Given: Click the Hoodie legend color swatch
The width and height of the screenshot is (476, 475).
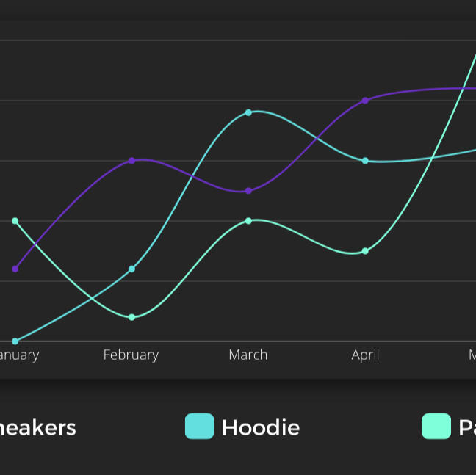Looking at the screenshot, I should pos(199,427).
